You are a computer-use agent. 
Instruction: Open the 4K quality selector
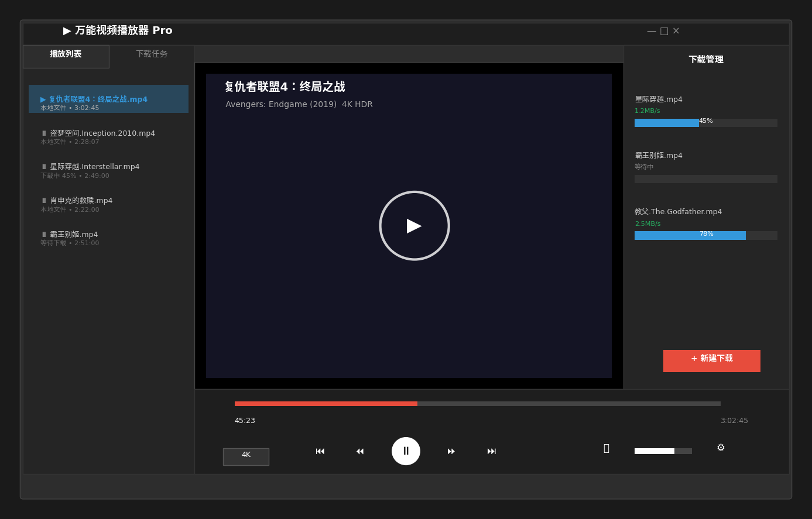point(246,456)
